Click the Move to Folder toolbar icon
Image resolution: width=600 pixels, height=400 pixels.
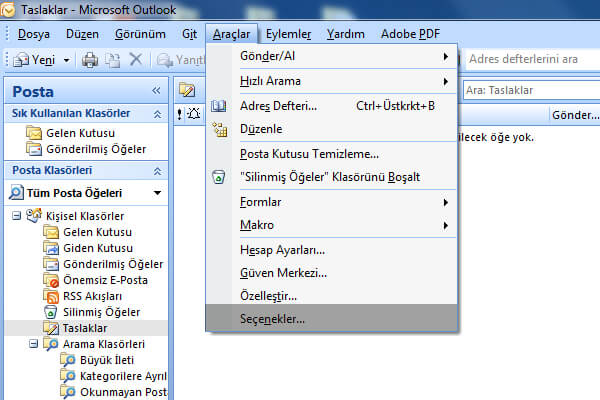point(112,60)
